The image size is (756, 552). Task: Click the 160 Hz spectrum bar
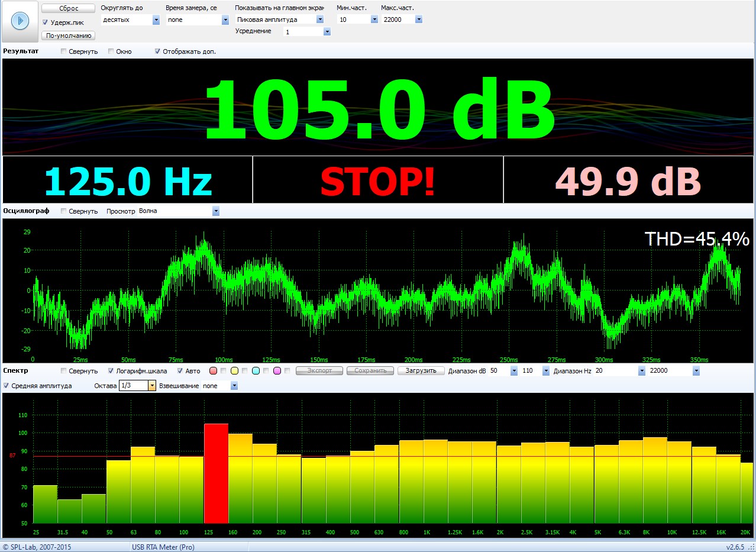(240, 478)
